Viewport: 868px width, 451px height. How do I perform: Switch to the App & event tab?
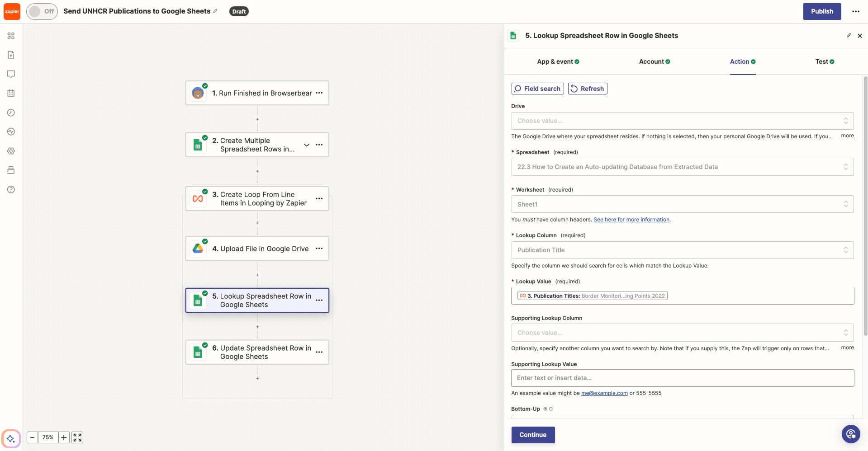coord(558,61)
